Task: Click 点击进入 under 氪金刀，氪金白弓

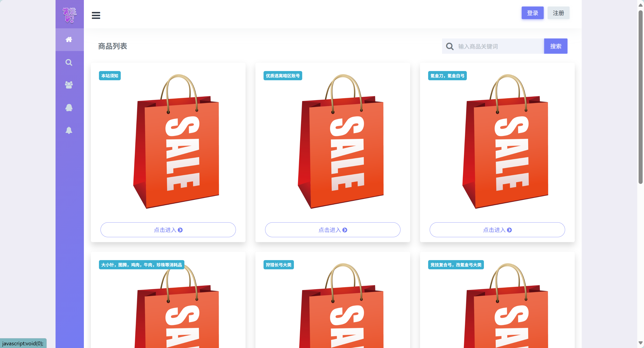Action: pos(497,230)
